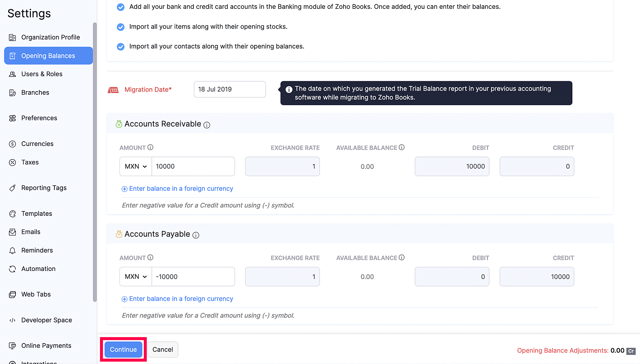
Task: Open the Accounts Receivable MXN currency dropdown
Action: [x=136, y=167]
